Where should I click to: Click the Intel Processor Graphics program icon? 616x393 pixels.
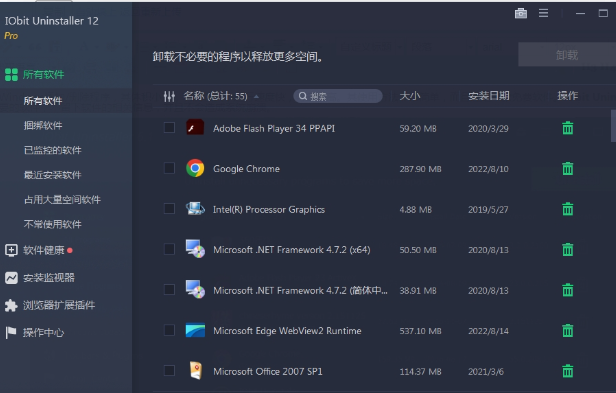coord(195,209)
